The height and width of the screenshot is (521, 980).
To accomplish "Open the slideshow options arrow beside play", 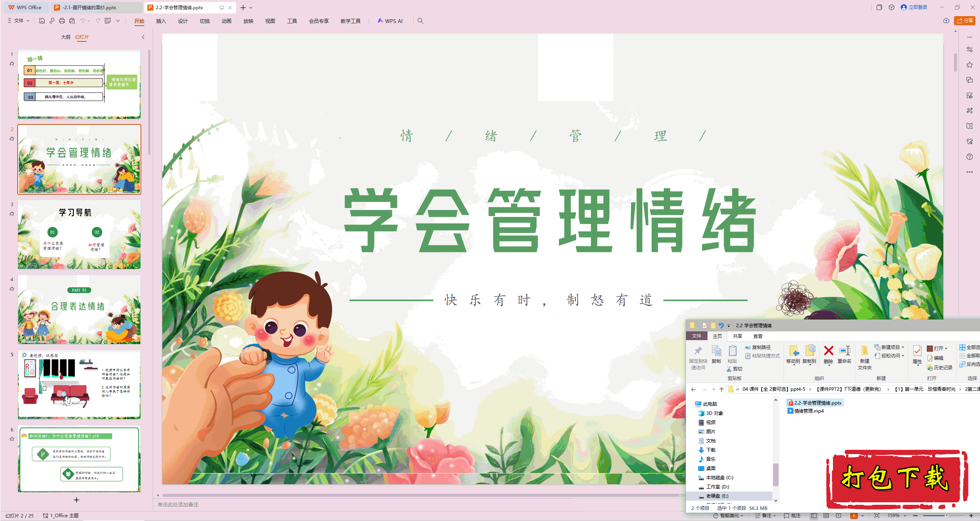I will click(862, 516).
